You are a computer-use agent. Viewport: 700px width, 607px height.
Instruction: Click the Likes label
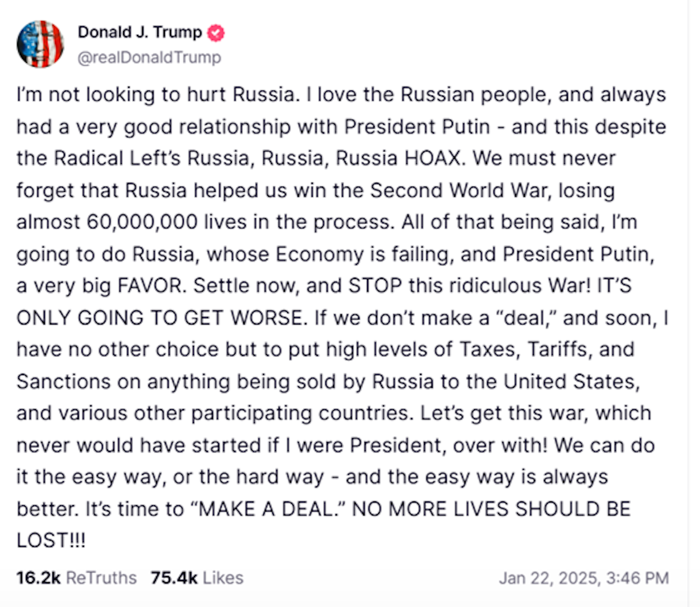[x=223, y=578]
